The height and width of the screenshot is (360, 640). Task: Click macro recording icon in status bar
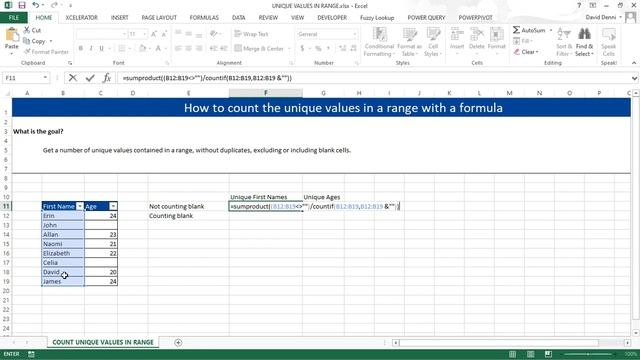(x=31, y=354)
